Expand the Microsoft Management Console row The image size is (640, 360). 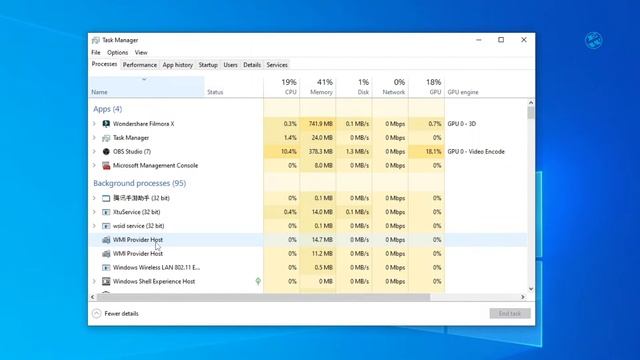click(94, 165)
